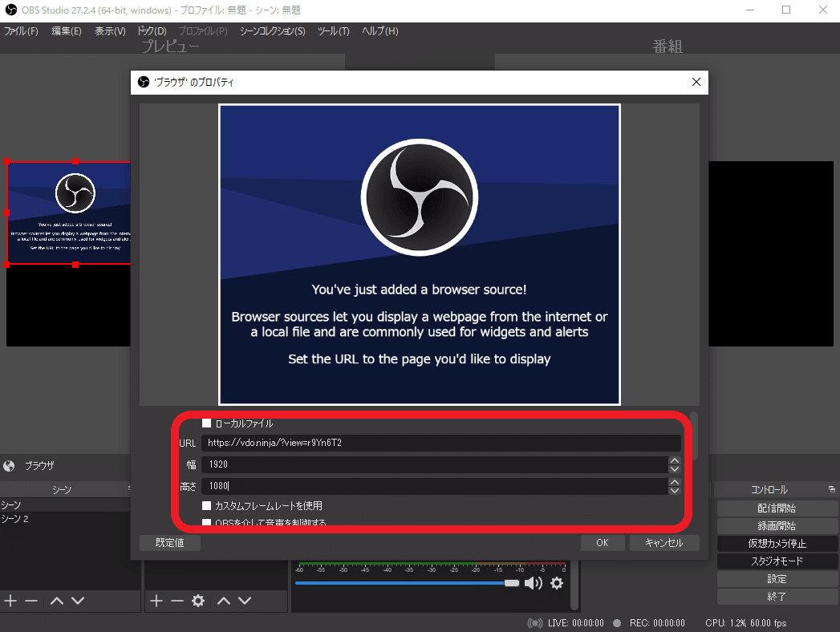The image size is (840, 632).
Task: Add a new source with the plus icon
Action: (156, 601)
